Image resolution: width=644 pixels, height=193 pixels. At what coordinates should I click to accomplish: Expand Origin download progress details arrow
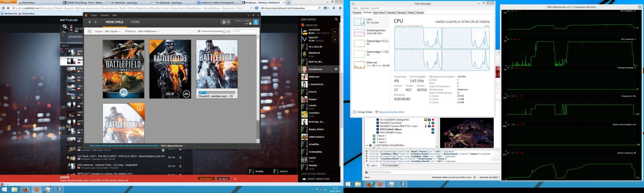point(185,146)
